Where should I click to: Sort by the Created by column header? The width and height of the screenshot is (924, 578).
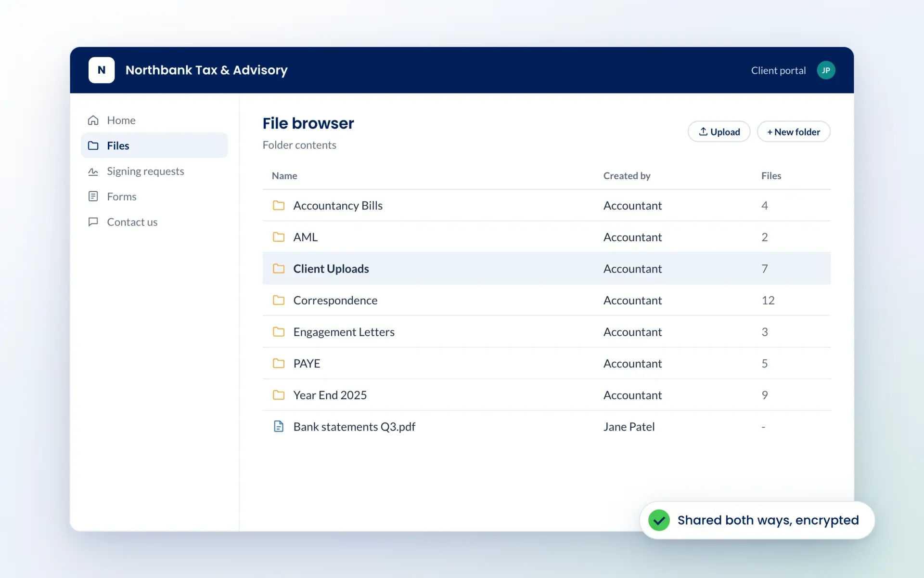click(627, 176)
